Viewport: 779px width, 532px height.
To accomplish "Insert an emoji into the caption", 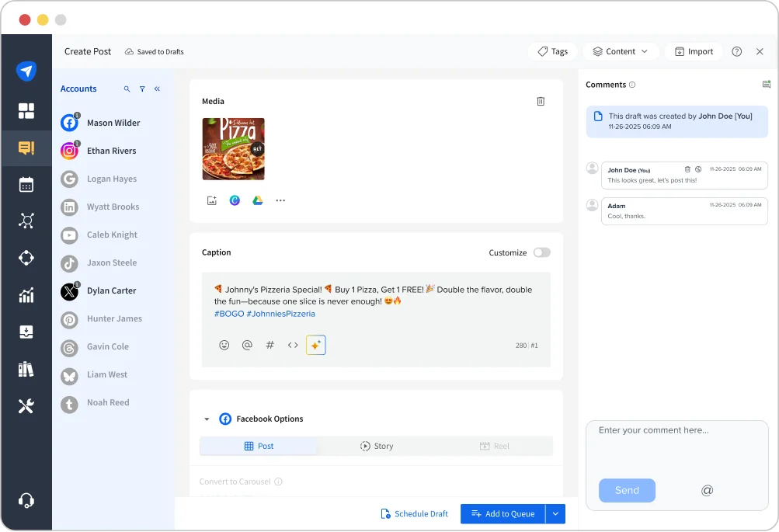I will click(224, 346).
